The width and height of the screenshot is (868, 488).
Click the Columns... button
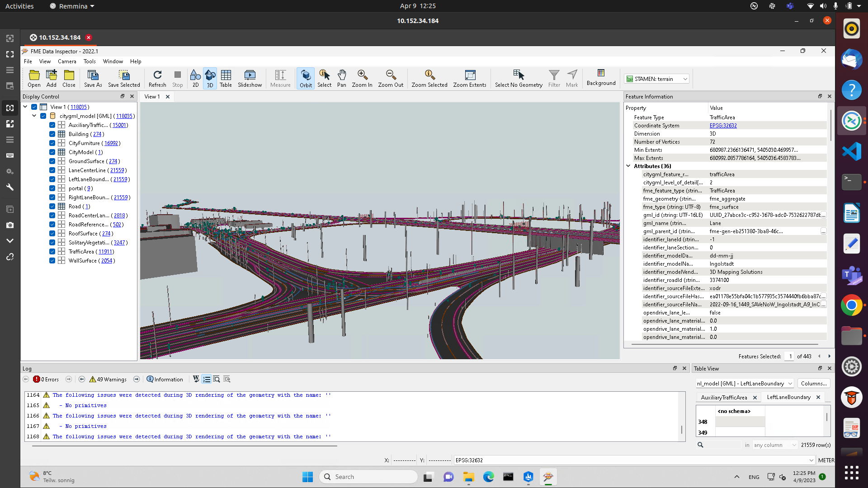click(x=813, y=384)
